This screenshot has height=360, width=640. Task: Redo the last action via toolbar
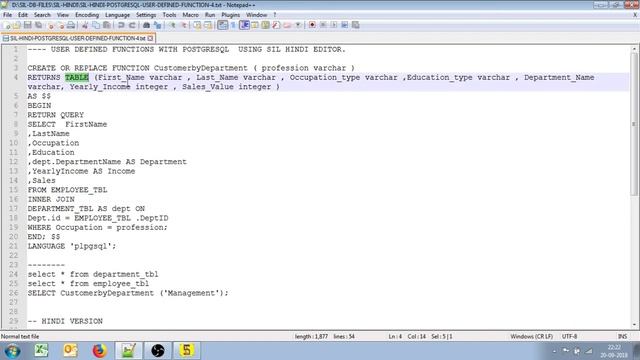pyautogui.click(x=132, y=25)
